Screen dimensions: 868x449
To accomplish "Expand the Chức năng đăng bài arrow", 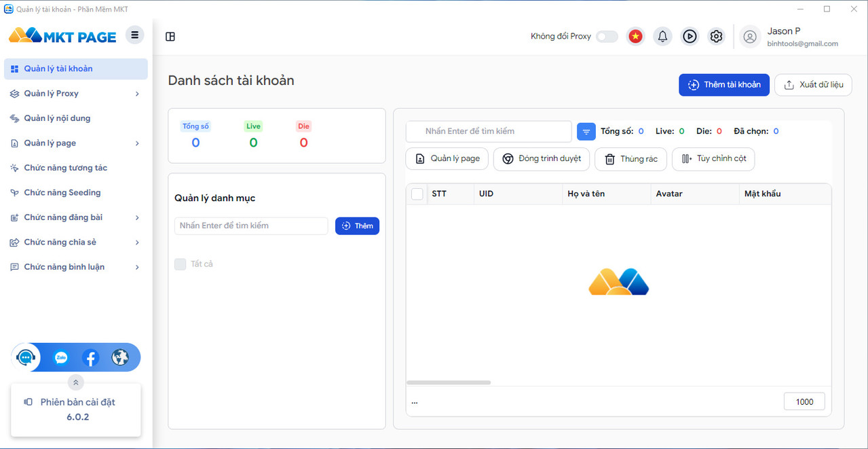I will coord(137,217).
